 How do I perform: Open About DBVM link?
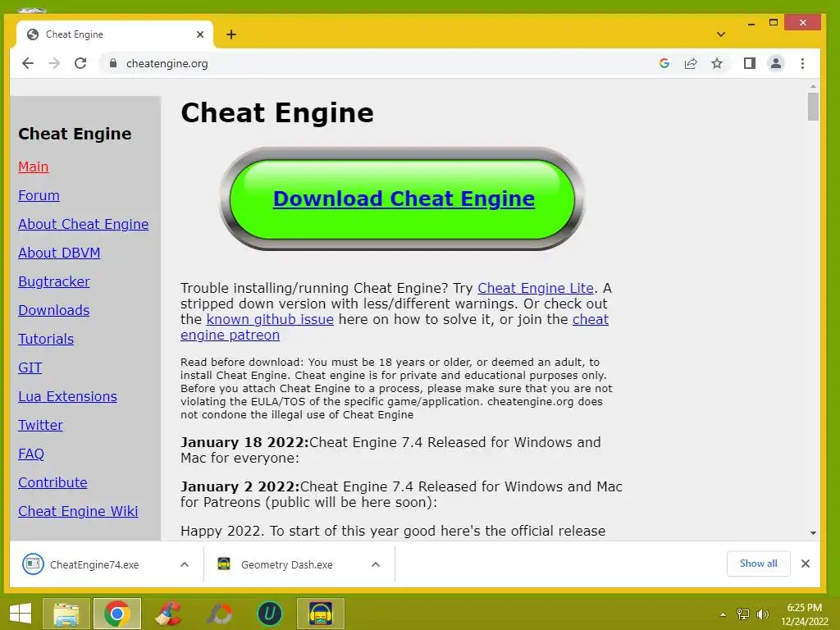(59, 253)
